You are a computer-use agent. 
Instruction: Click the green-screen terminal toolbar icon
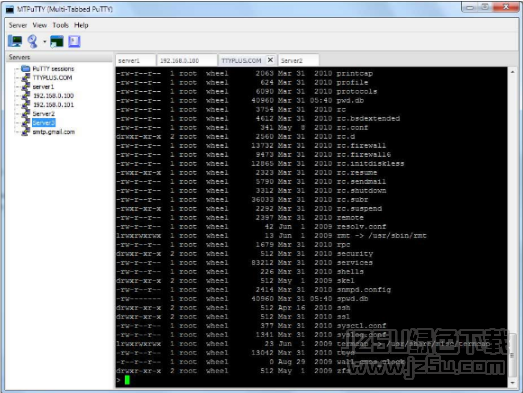pyautogui.click(x=57, y=41)
